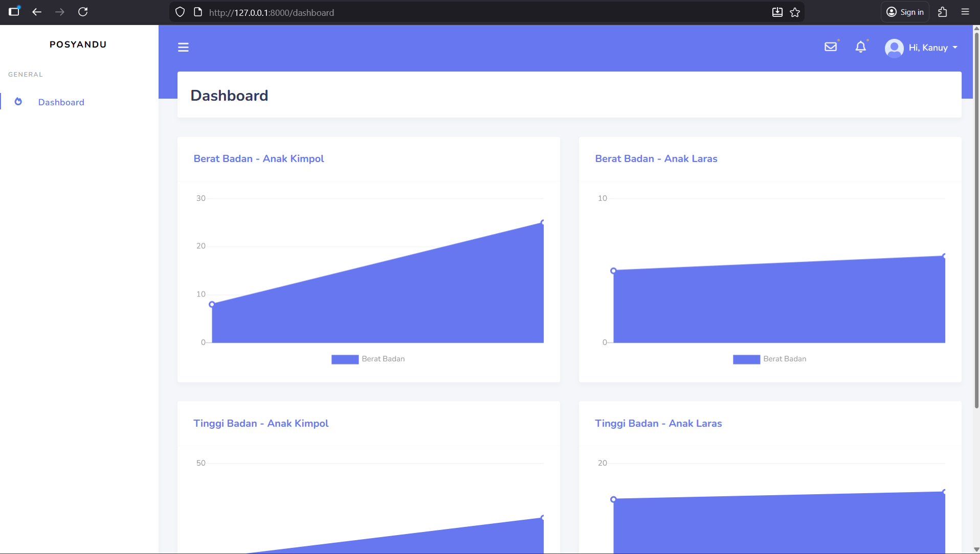Viewport: 980px width, 554px height.
Task: Click first data point in Berat Badan Laras chart
Action: coord(613,271)
